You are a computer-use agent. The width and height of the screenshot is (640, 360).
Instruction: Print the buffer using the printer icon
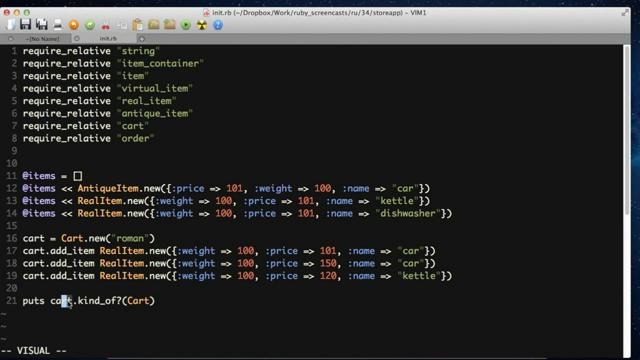click(58, 25)
